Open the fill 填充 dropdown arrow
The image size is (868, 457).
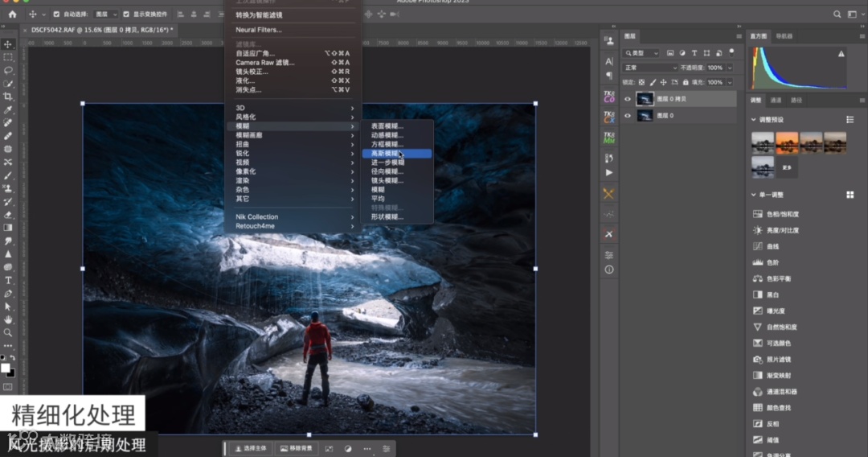[730, 83]
